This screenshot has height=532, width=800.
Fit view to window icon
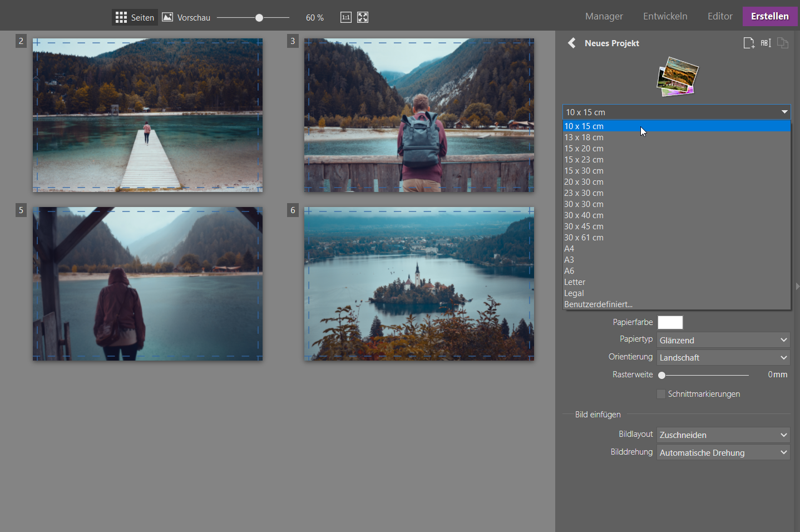coord(363,17)
